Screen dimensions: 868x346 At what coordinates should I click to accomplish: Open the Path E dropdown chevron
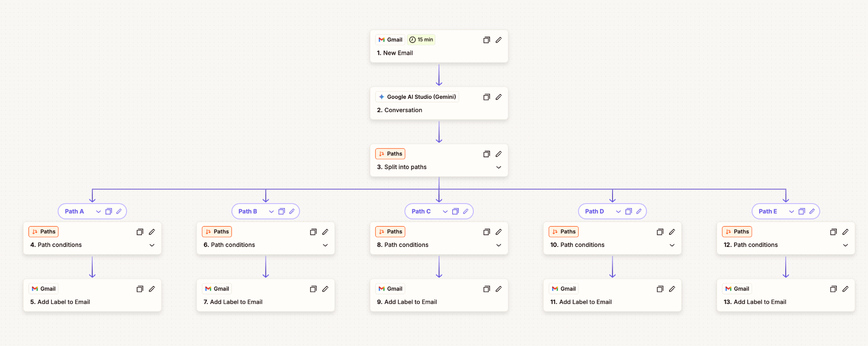coord(792,211)
